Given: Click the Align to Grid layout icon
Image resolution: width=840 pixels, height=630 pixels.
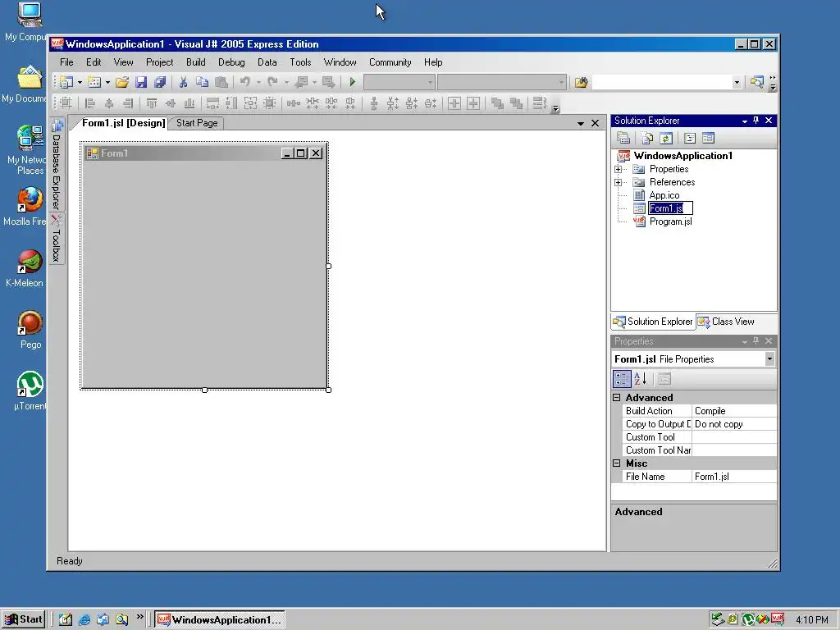Looking at the screenshot, I should pyautogui.click(x=66, y=103).
